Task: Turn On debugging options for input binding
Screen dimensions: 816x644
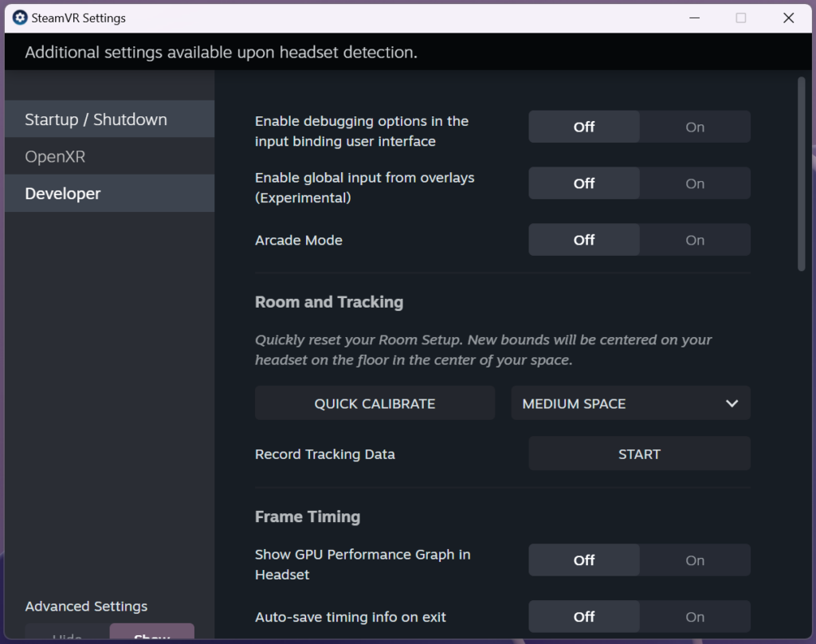Action: pos(694,127)
